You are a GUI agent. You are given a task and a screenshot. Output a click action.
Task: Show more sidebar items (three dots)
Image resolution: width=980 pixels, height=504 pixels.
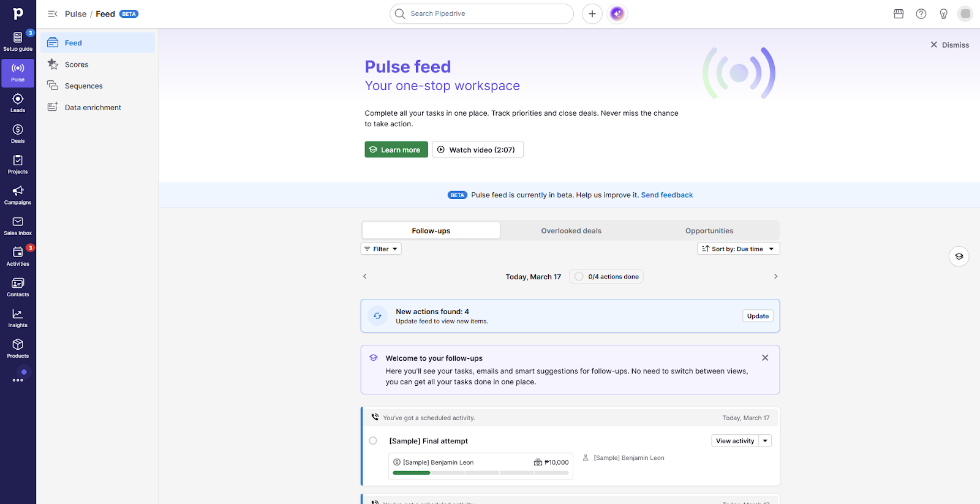(x=18, y=380)
